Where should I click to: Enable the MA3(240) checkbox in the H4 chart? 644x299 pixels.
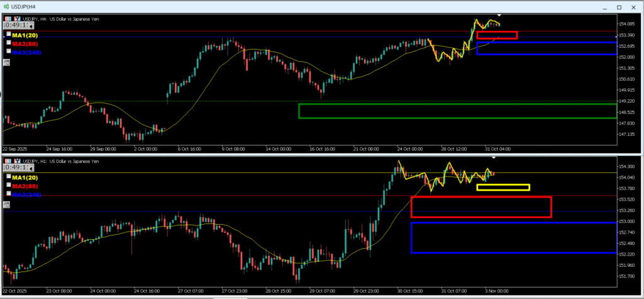[8, 51]
